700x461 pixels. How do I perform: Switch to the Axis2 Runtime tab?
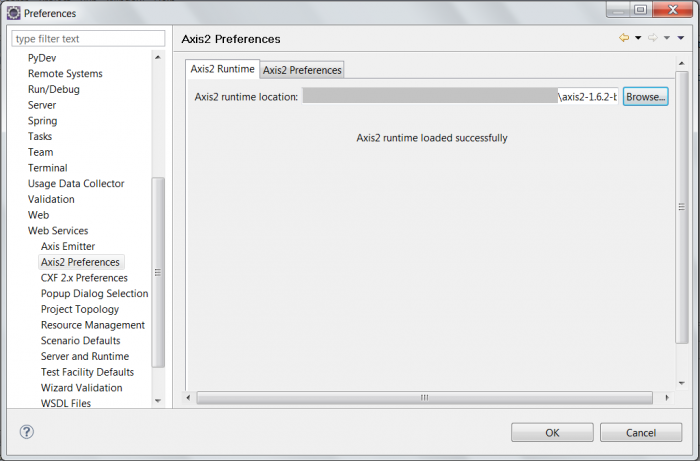[x=222, y=69]
